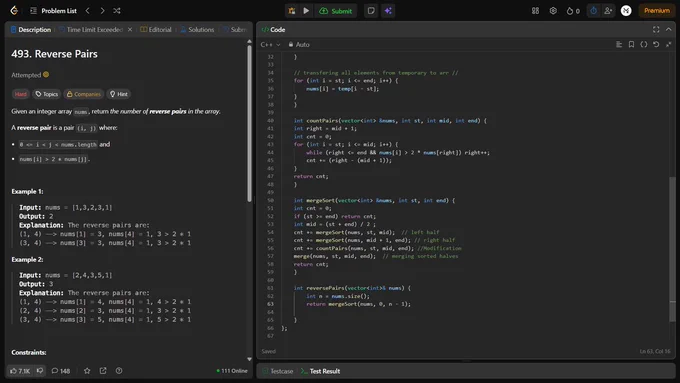Collapse the Code panel chevron
Image resolution: width=680 pixels, height=383 pixels.
click(668, 29)
